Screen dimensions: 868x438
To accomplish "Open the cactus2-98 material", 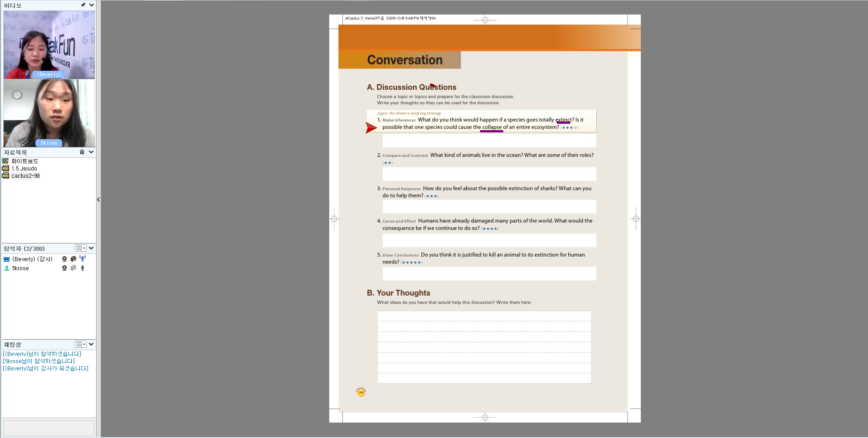I will point(25,176).
